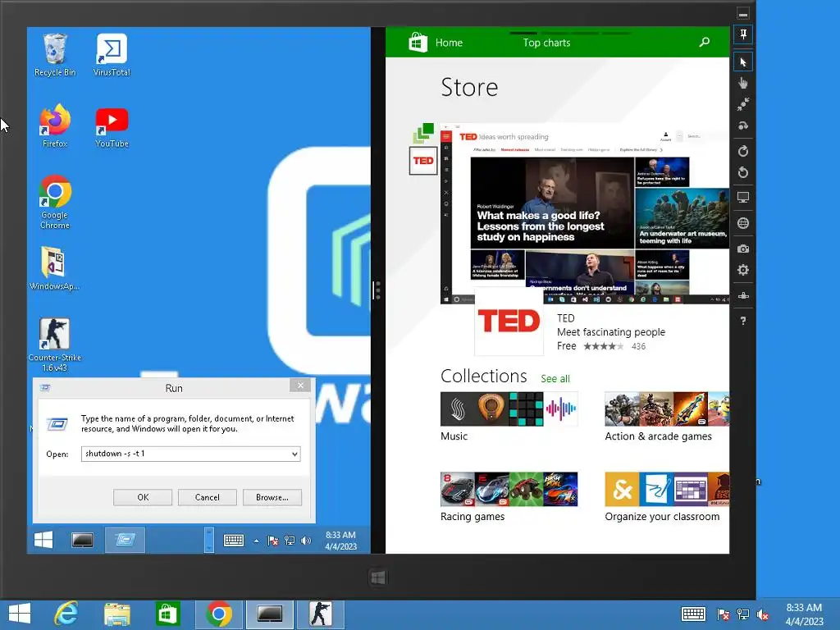Open Google Chrome desktop shortcut
The width and height of the screenshot is (840, 630).
[55, 203]
